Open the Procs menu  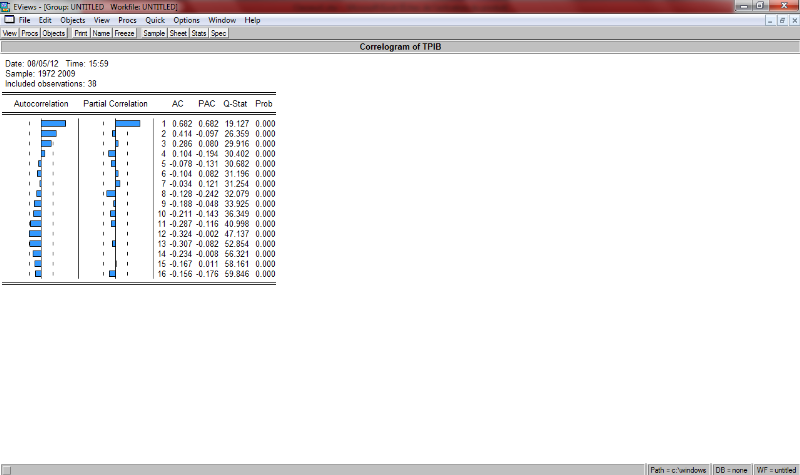127,20
